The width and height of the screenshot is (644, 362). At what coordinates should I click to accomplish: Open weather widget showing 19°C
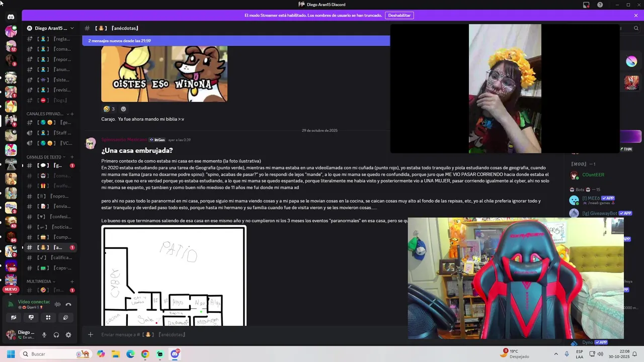pos(515,354)
